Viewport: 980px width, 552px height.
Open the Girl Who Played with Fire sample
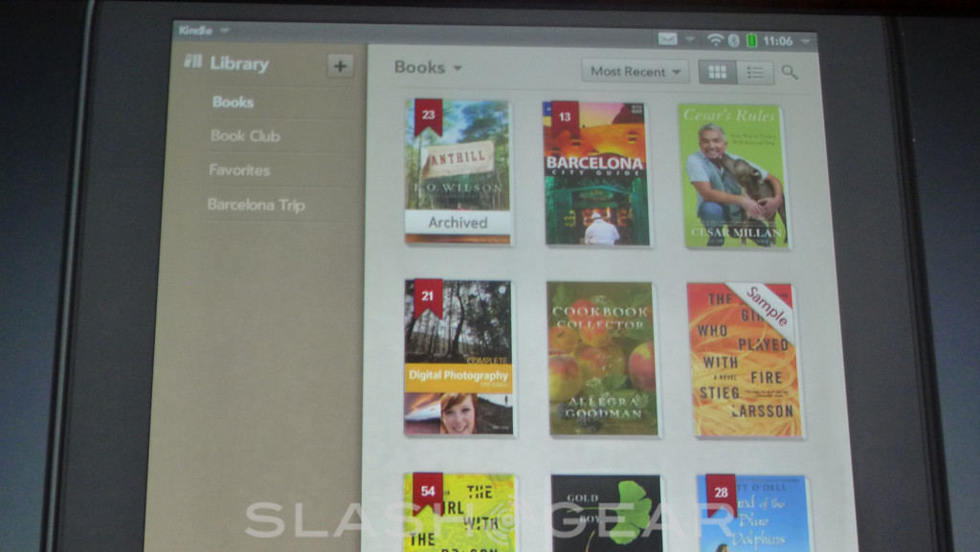743,360
